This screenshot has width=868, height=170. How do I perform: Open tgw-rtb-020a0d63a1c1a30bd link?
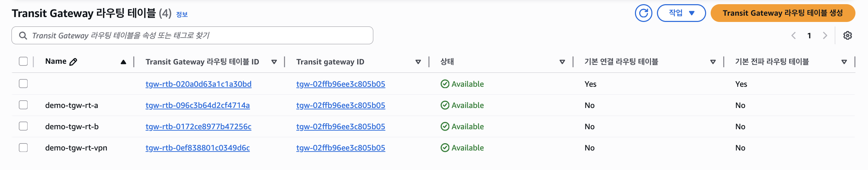tap(199, 84)
